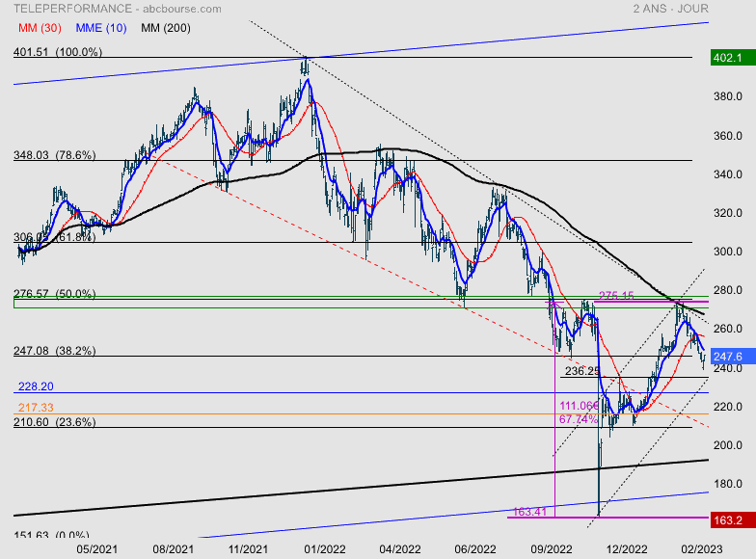Click the 06/2022 date axis label
The image size is (756, 559).
(x=474, y=549)
